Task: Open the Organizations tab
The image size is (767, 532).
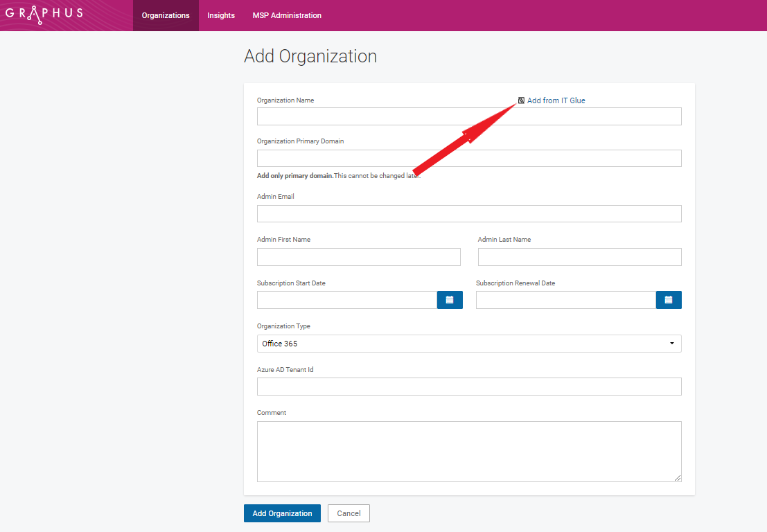Action: 166,16
